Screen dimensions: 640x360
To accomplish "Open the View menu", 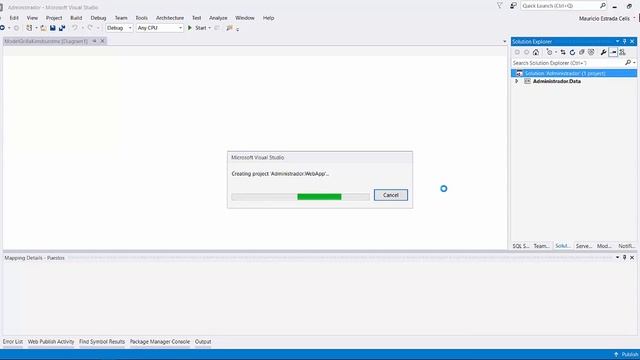I will 32,18.
